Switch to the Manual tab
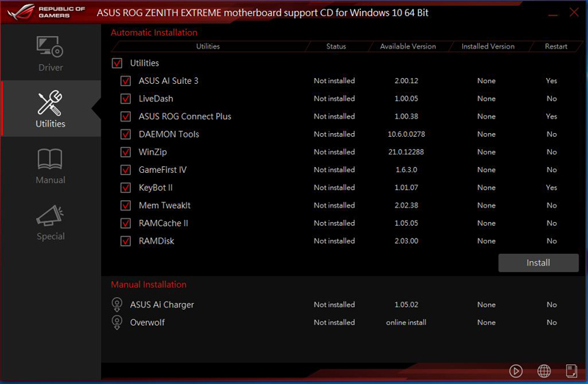The image size is (588, 384). pyautogui.click(x=50, y=166)
